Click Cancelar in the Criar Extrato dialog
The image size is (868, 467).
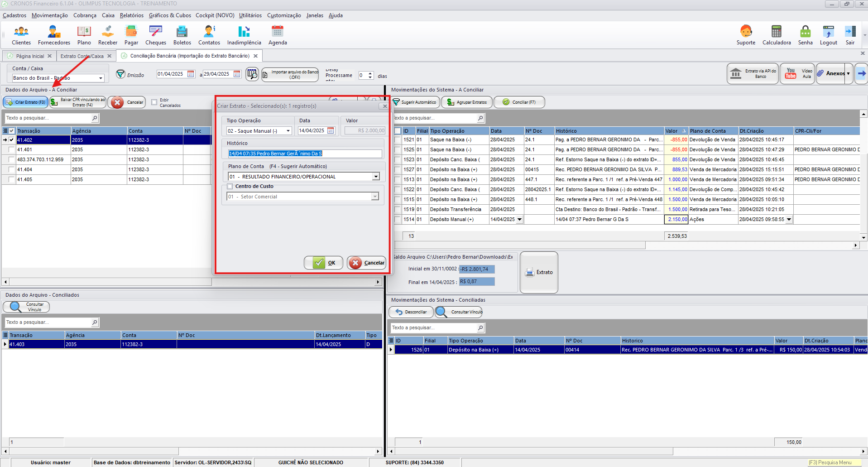point(366,263)
